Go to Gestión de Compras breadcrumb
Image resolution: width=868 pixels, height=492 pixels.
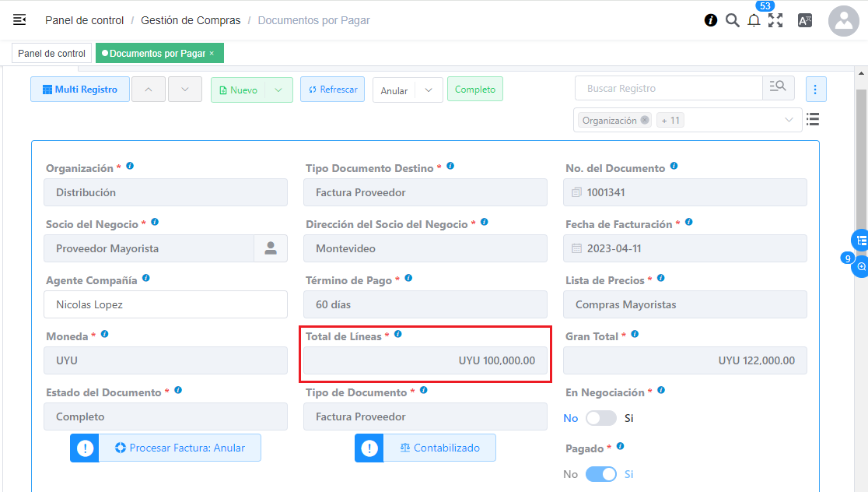pos(191,20)
